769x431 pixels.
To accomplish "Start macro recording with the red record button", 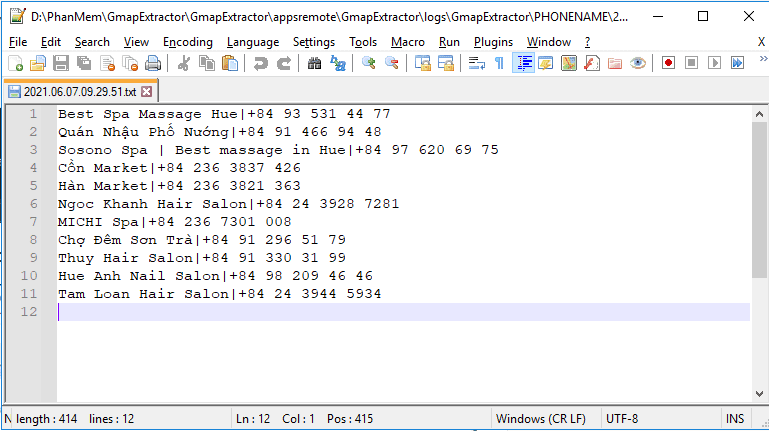I will click(668, 63).
